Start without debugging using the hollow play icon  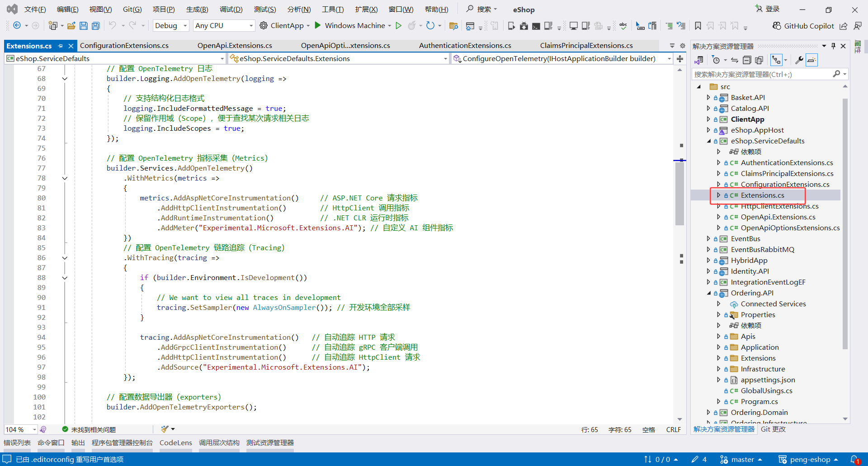coord(398,25)
